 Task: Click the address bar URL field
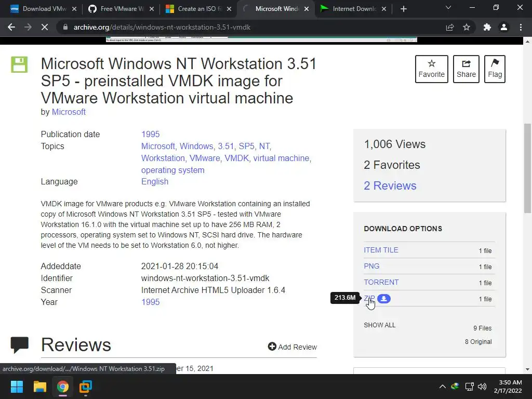pos(251,27)
